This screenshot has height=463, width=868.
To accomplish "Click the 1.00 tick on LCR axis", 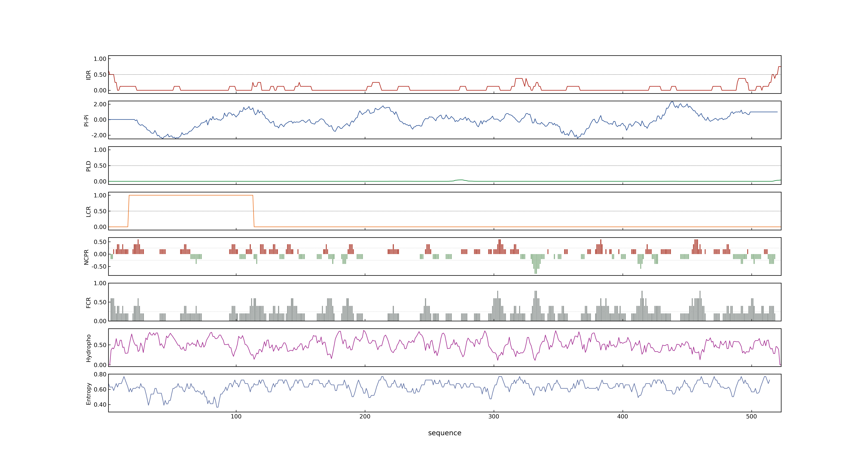I will tap(100, 195).
